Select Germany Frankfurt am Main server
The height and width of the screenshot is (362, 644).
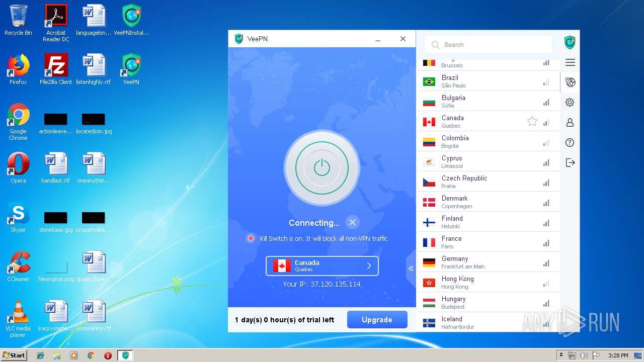click(x=489, y=262)
